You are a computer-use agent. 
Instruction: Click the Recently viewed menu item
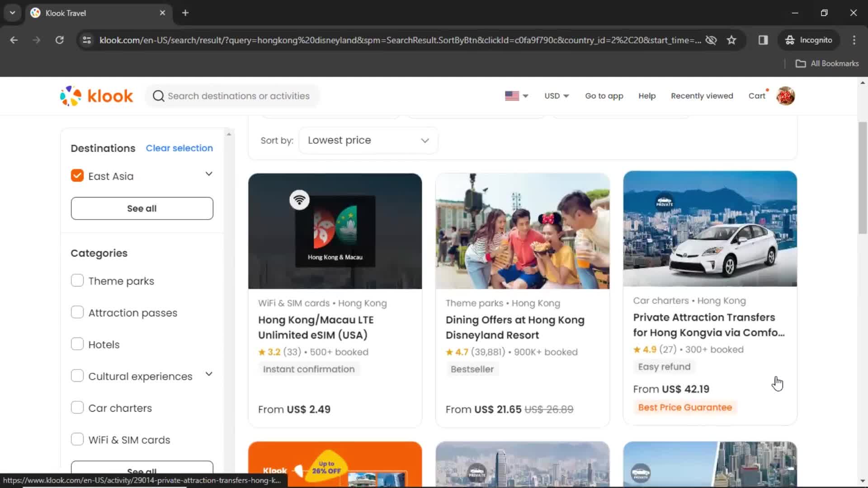click(x=702, y=95)
